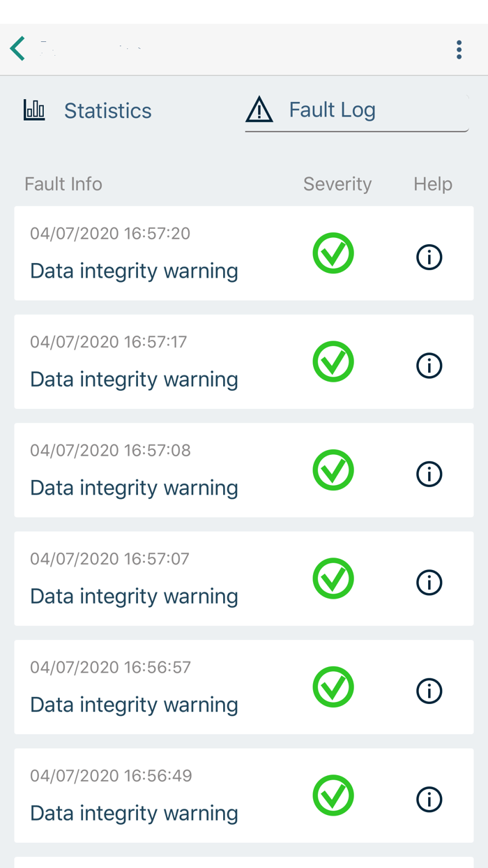488x868 pixels.
Task: Open help info for 16:56:57 fault
Action: tap(429, 691)
